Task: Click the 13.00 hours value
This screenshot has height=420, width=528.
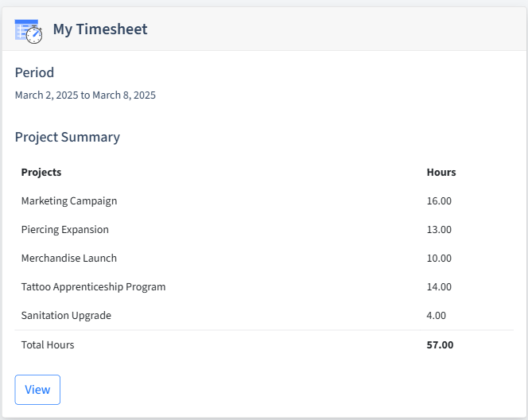Action: (439, 229)
